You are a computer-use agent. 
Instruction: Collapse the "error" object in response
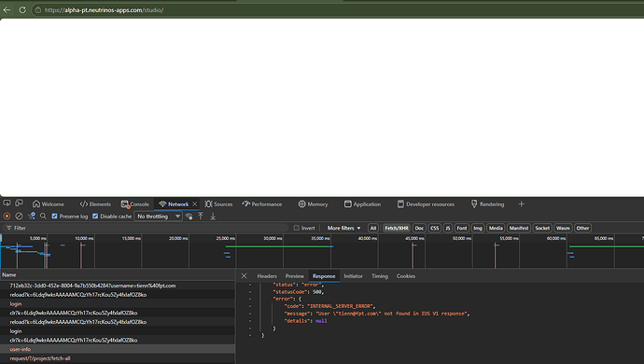click(x=250, y=299)
